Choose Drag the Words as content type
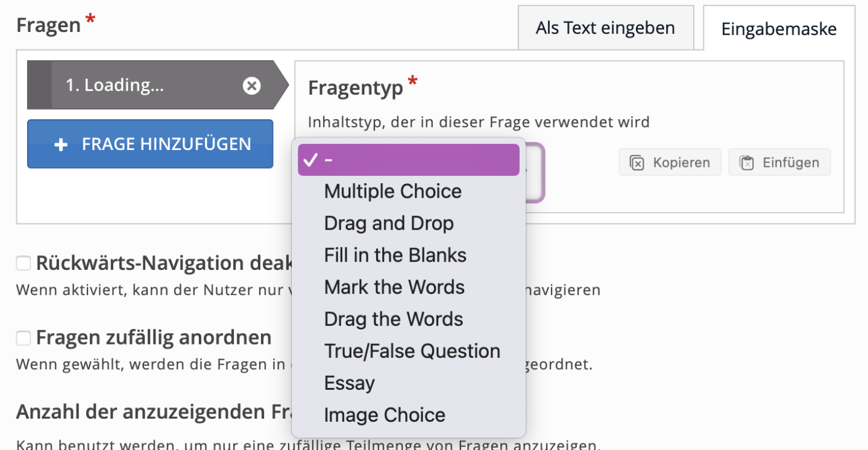This screenshot has height=450, width=868. [x=393, y=319]
